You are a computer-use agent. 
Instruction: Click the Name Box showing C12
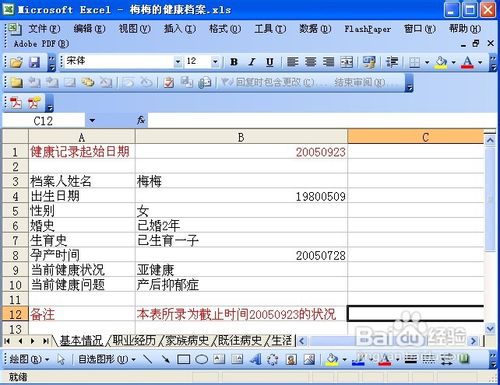[43, 121]
